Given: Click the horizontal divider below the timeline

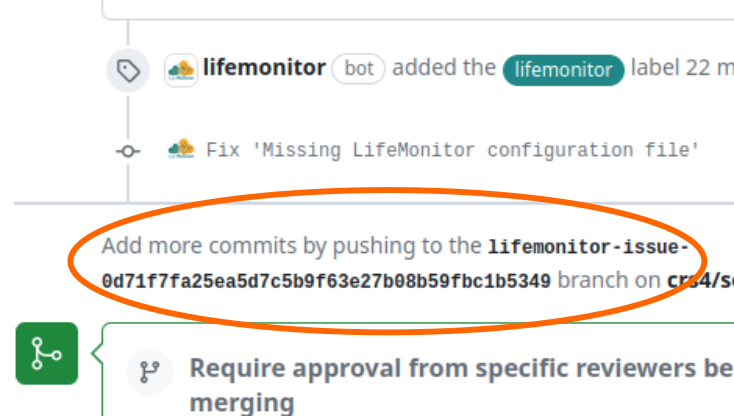Looking at the screenshot, I should (x=374, y=204).
